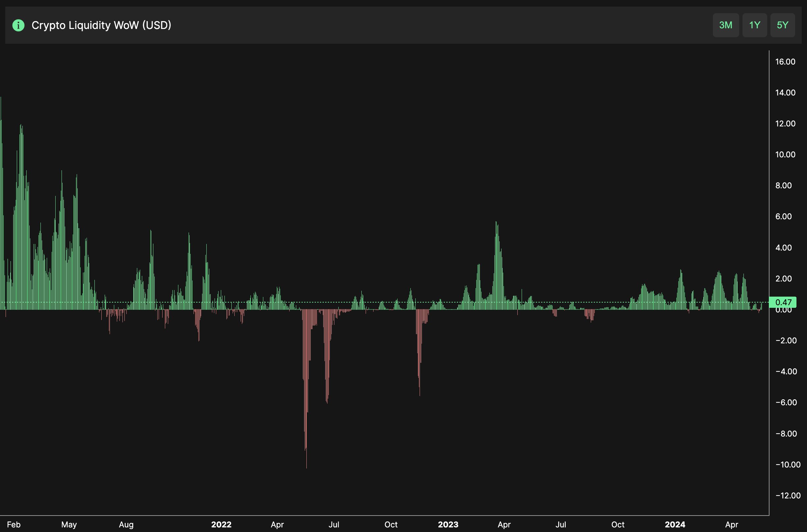This screenshot has height=532, width=807.
Task: Click the −6.00 tick on the price axis
Action: pos(786,402)
